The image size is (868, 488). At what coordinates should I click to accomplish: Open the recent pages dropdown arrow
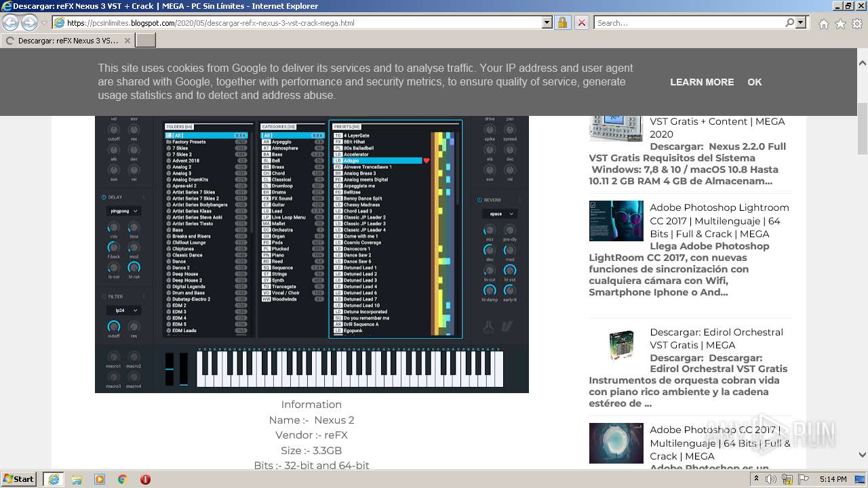point(44,23)
